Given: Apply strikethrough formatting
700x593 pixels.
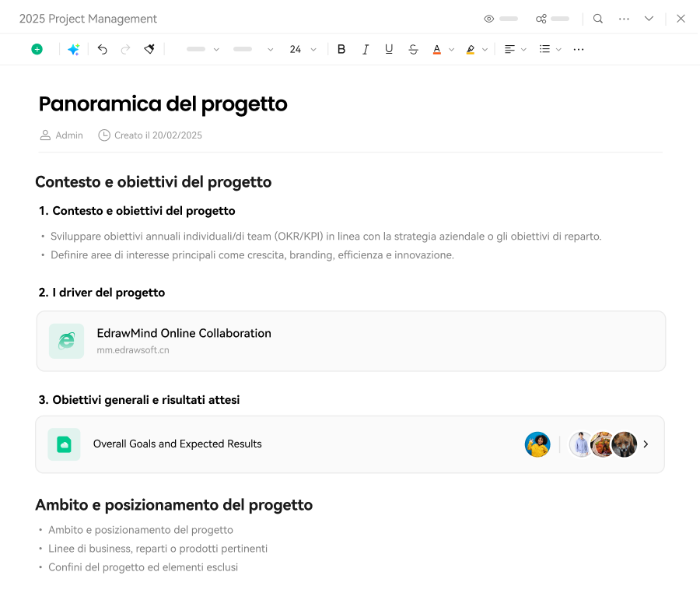Looking at the screenshot, I should [413, 49].
